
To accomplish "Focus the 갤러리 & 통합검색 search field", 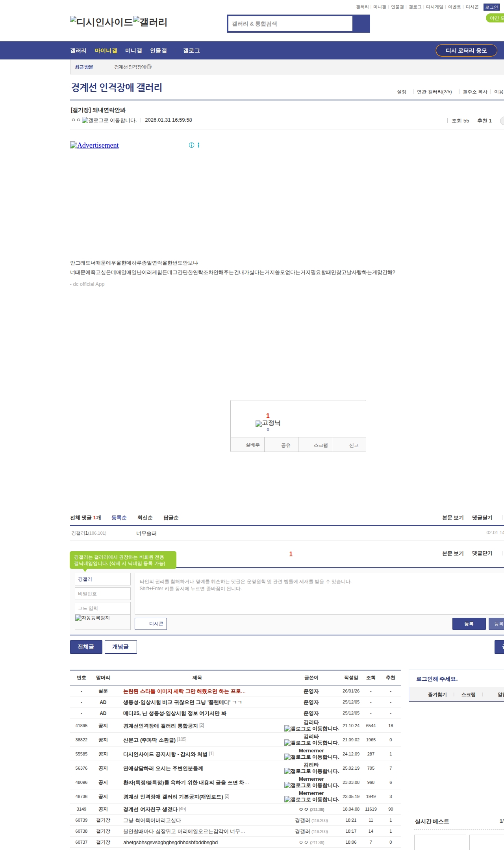I will (x=290, y=24).
